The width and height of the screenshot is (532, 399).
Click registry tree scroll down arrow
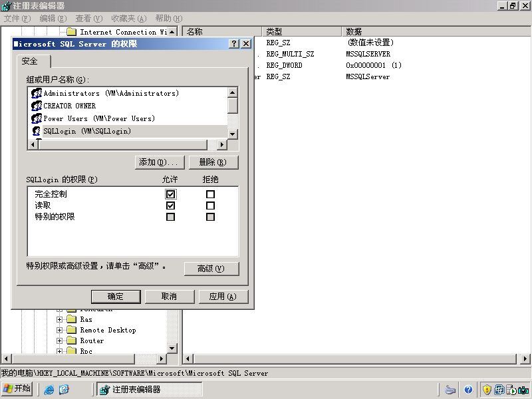point(172,348)
